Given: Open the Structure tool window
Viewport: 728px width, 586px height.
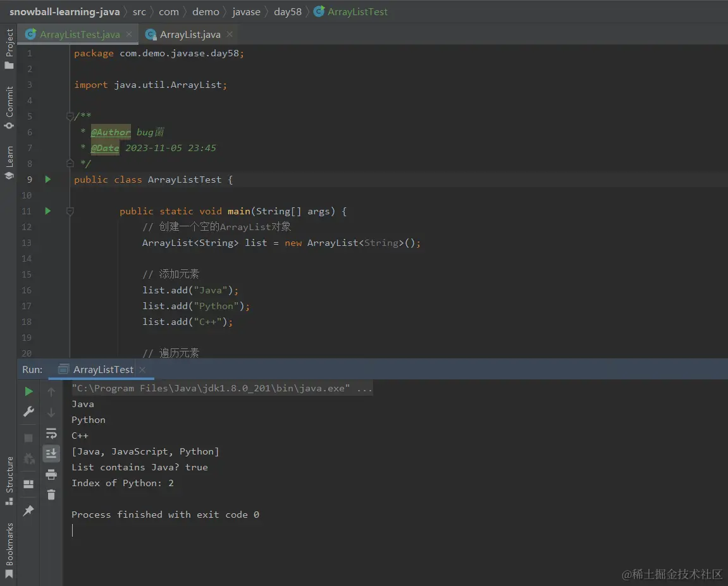Looking at the screenshot, I should 9,481.
